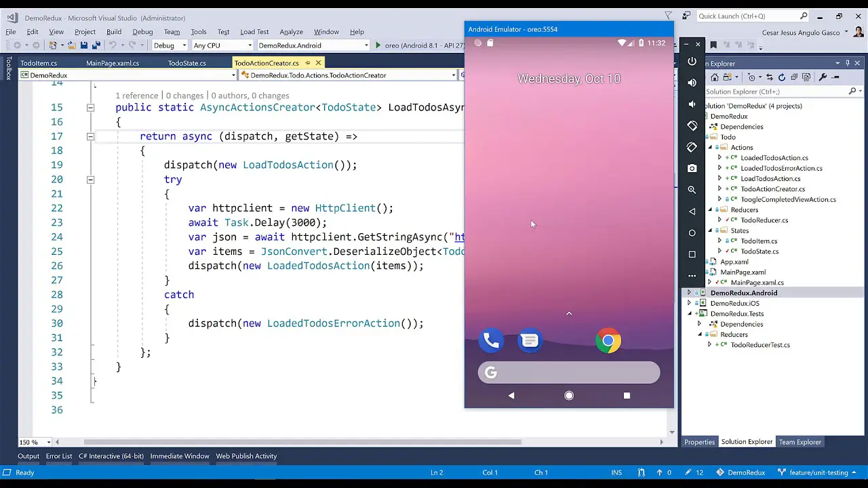Toggle overwrite mode via the INS indicator
868x488 pixels.
[616, 472]
